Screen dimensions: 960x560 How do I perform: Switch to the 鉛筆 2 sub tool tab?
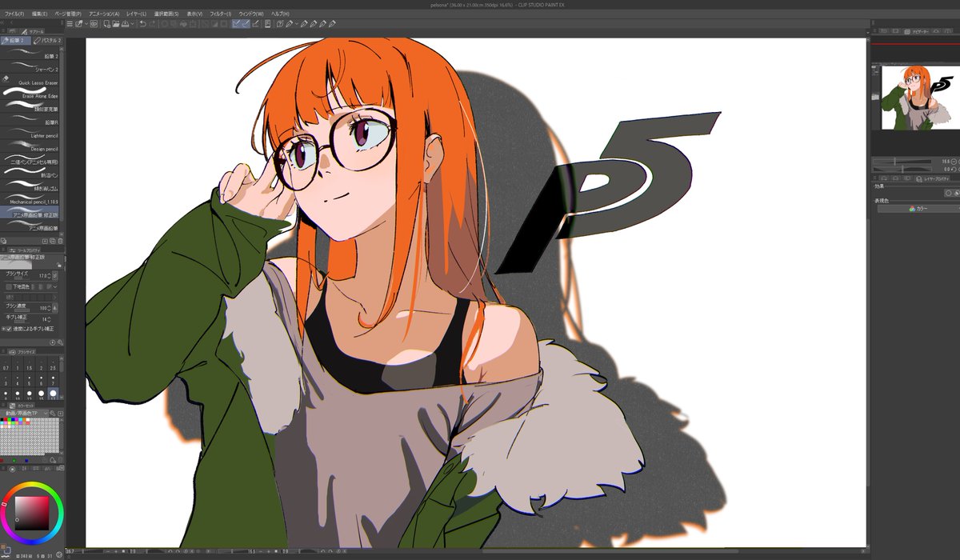[x=15, y=40]
